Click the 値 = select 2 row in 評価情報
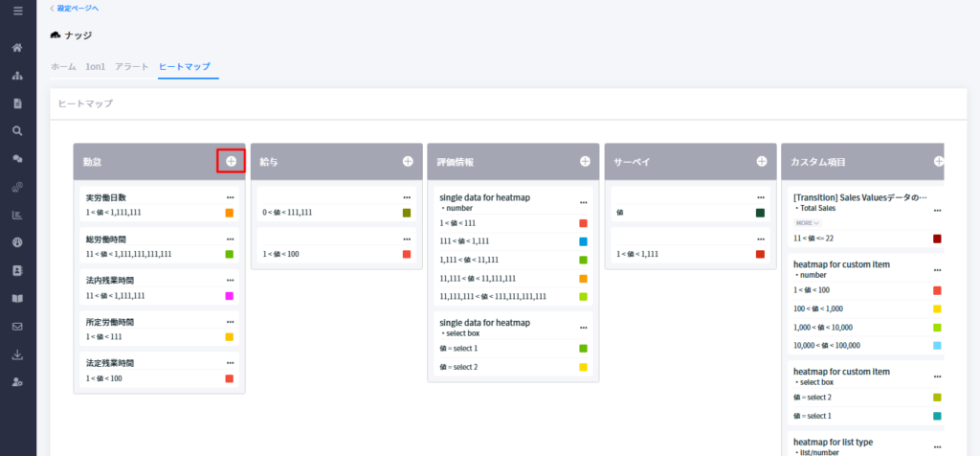980x456 pixels. [514, 367]
